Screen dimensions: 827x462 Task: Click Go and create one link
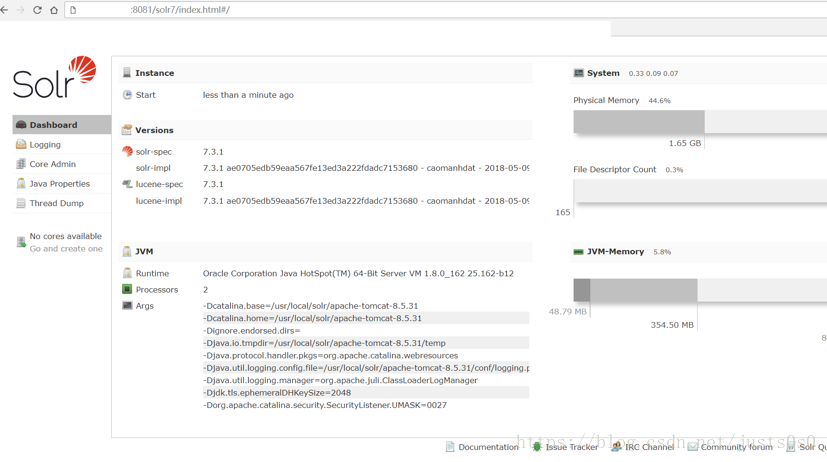point(66,249)
